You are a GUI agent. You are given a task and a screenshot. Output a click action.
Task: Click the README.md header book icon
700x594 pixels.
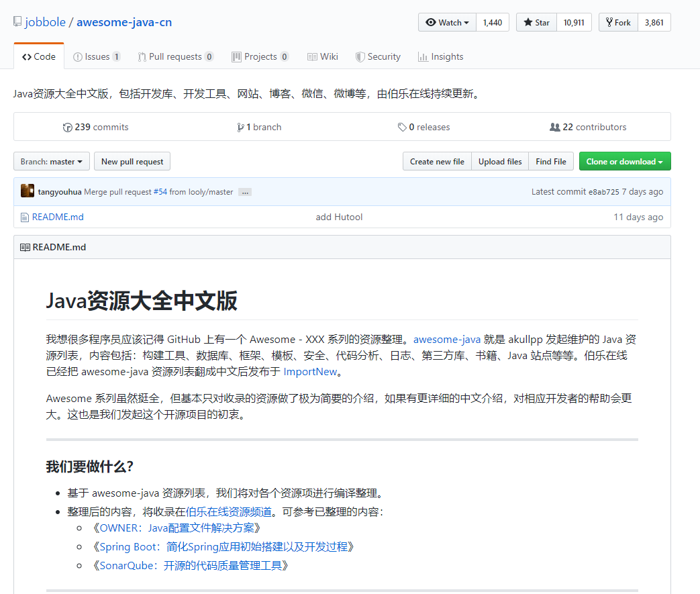pyautogui.click(x=25, y=248)
